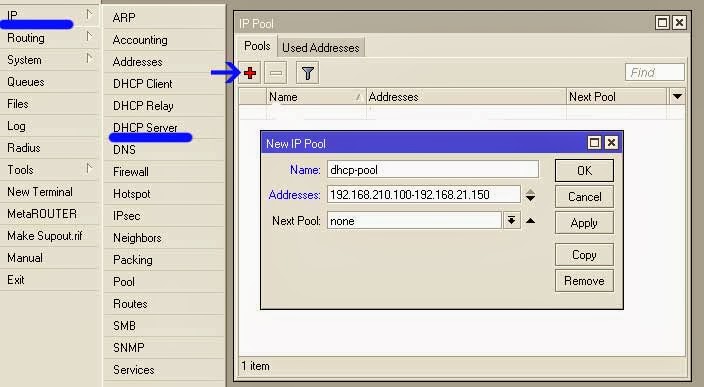Focus the Name field containing dhcp-pool
This screenshot has height=387, width=704.
(433, 170)
